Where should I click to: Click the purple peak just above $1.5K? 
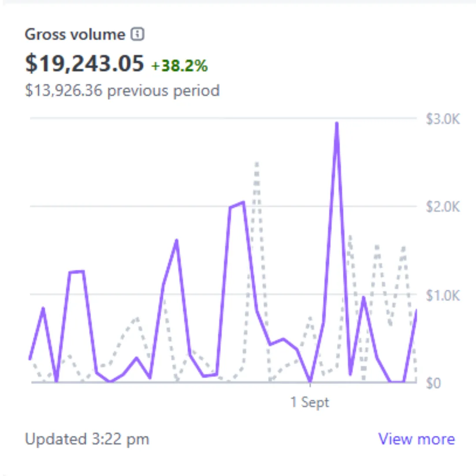click(176, 241)
